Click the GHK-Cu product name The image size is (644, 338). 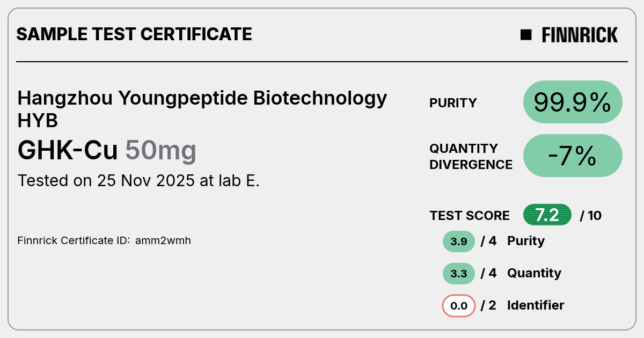point(68,150)
